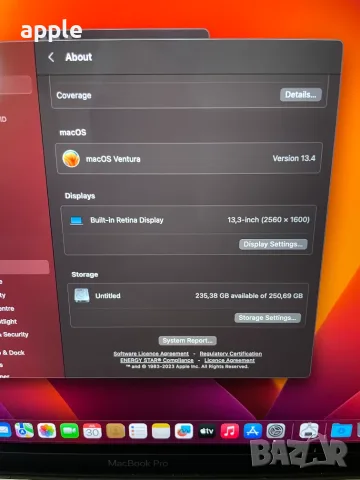
Task: Click the 'Coverage' row label
Action: click(74, 95)
